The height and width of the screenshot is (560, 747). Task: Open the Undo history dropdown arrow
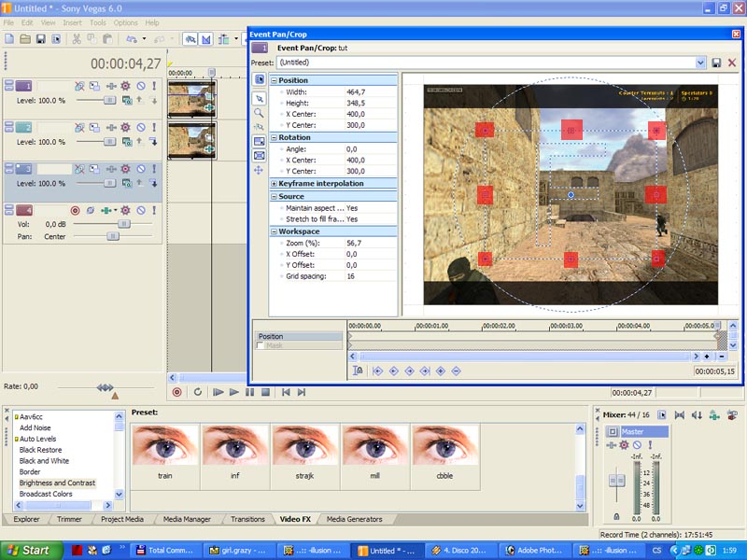(144, 39)
